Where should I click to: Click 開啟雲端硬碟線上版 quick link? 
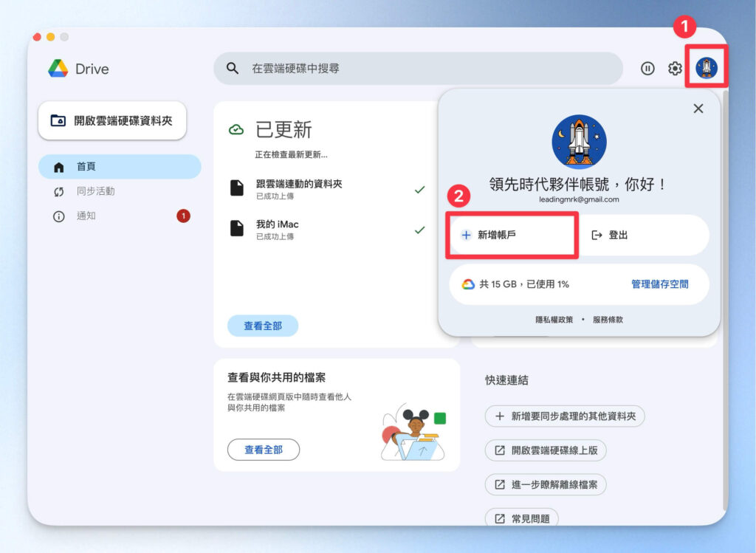click(x=546, y=450)
